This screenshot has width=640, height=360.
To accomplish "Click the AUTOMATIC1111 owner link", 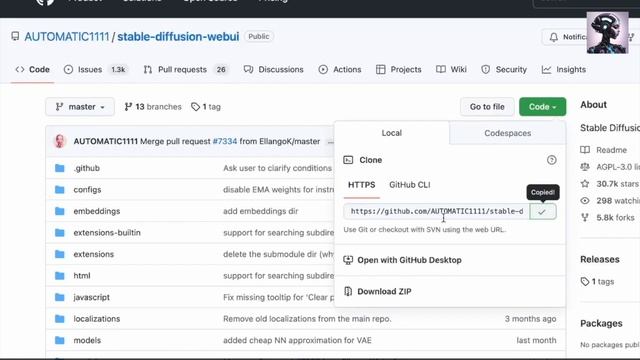I will tap(67, 37).
